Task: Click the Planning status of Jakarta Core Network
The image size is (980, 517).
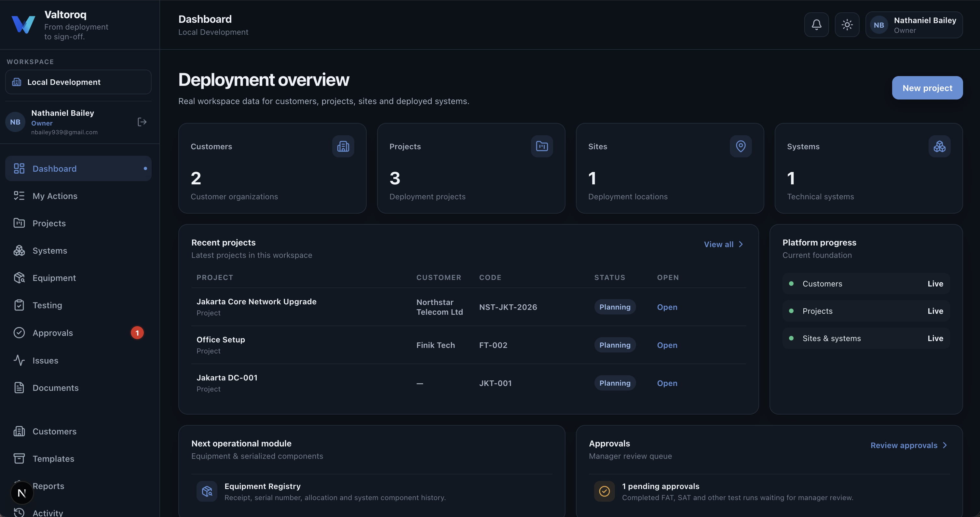Action: [x=615, y=307]
